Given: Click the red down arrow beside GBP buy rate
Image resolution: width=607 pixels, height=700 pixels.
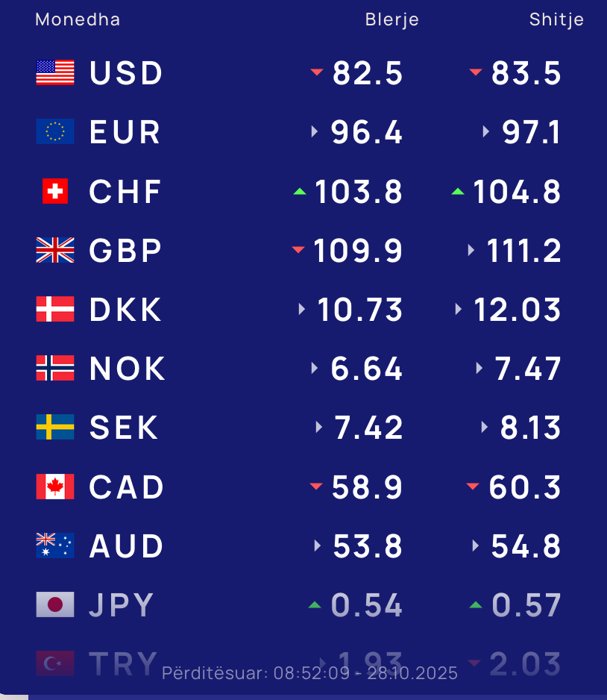Looking at the screenshot, I should (x=298, y=250).
